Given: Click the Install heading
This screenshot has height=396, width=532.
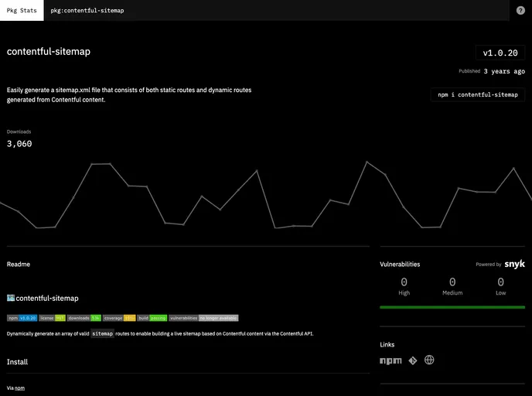Looking at the screenshot, I should point(17,362).
